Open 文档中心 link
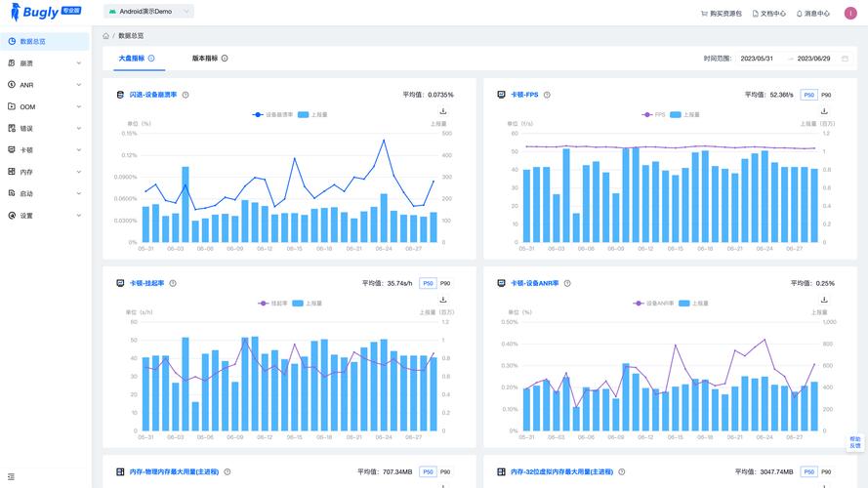Viewport: 868px width, 488px height. coord(769,14)
